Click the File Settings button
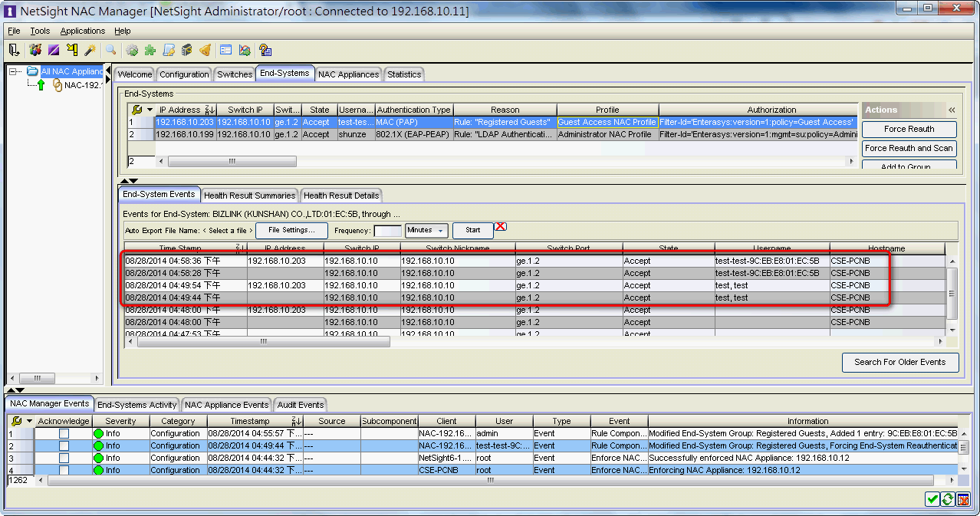This screenshot has height=516, width=980. pos(291,230)
